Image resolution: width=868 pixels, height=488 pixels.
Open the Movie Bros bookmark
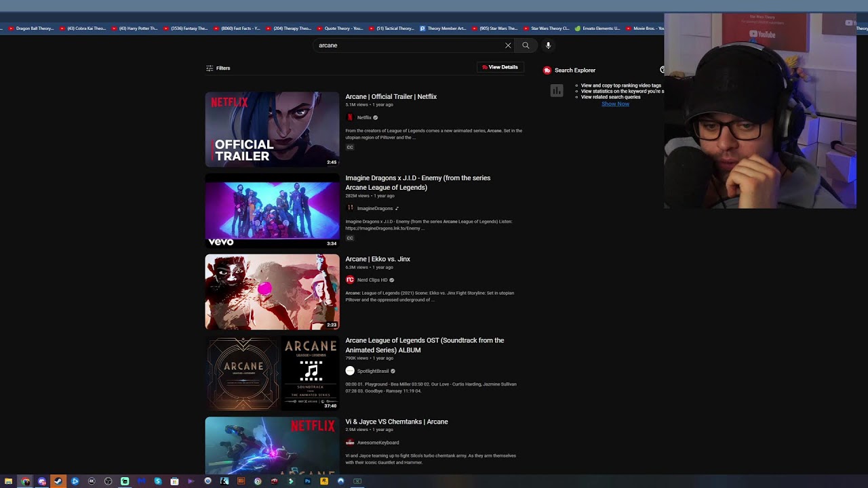tap(646, 28)
